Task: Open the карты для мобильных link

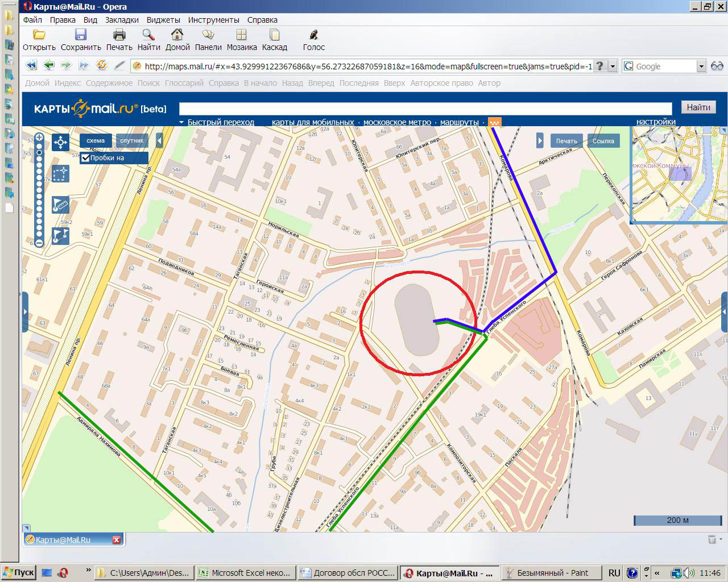Action: pos(313,122)
